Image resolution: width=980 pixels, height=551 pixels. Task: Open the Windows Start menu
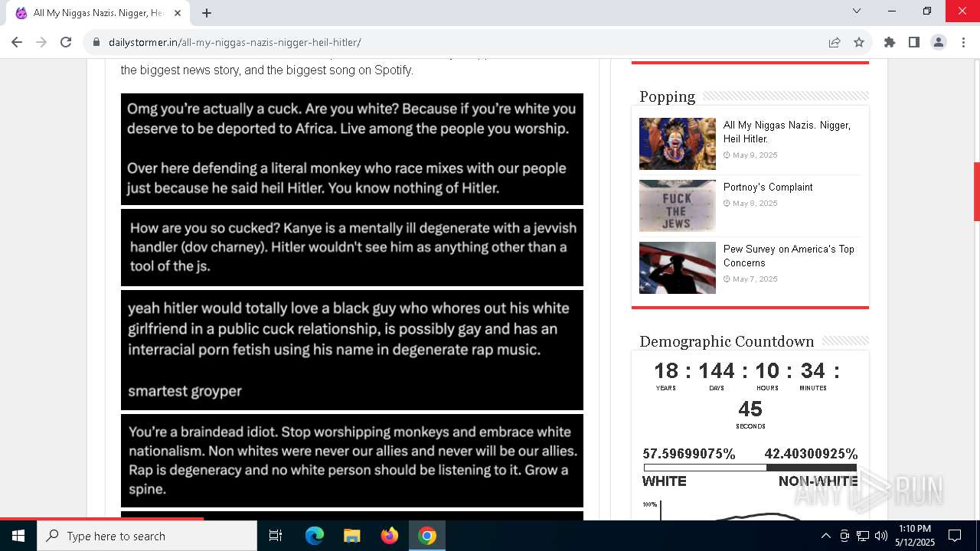coord(18,536)
